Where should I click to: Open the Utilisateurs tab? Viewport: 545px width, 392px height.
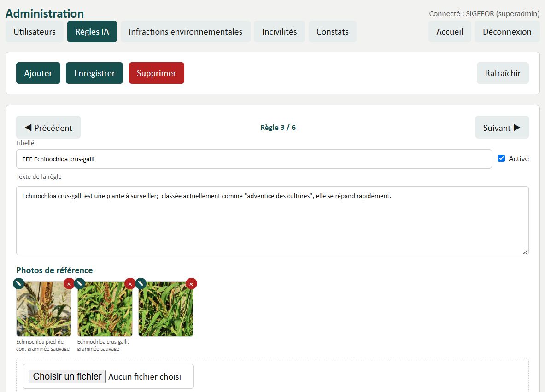coord(35,32)
